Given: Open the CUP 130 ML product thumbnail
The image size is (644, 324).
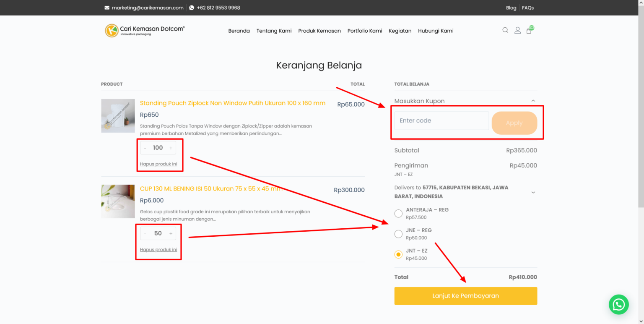Looking at the screenshot, I should pos(118,201).
